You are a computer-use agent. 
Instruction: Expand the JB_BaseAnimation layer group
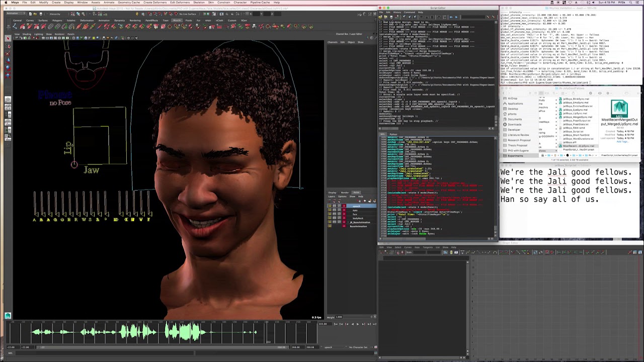tap(348, 222)
